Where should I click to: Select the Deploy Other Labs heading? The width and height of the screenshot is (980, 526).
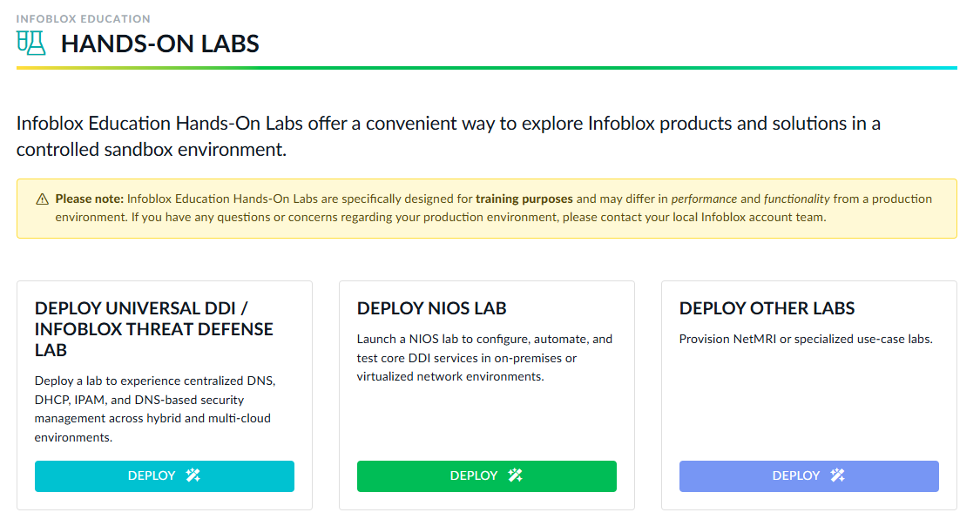(x=767, y=308)
